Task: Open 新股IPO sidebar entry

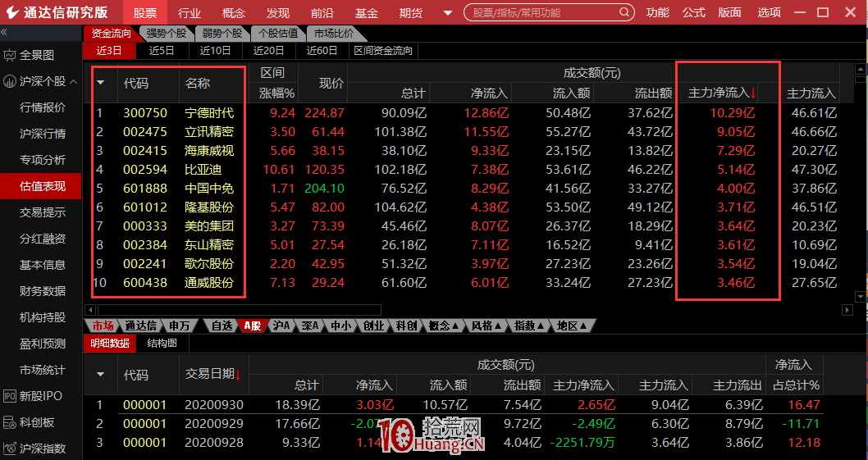Action: [x=40, y=396]
